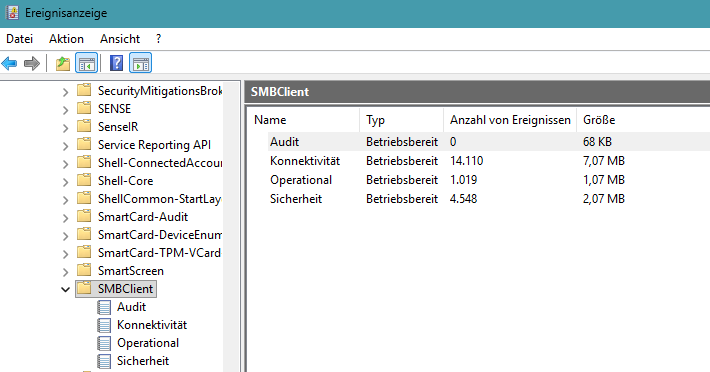Select the SMBClient tree label
The height and width of the screenshot is (372, 710).
click(x=125, y=289)
